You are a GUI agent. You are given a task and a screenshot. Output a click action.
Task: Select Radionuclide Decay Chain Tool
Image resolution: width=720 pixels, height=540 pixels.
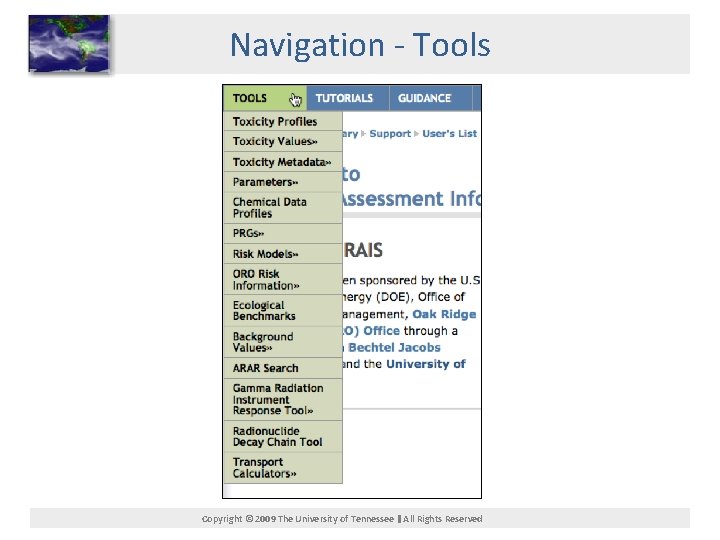point(283,436)
